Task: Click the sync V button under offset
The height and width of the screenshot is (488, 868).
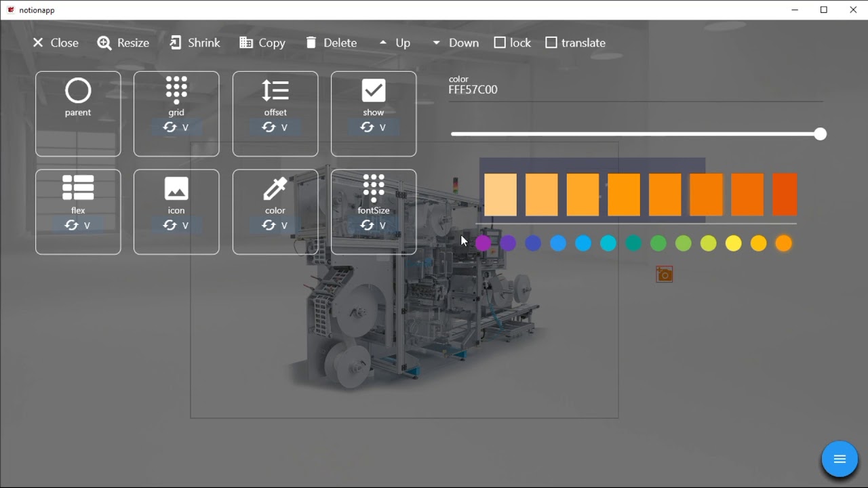Action: (x=275, y=127)
